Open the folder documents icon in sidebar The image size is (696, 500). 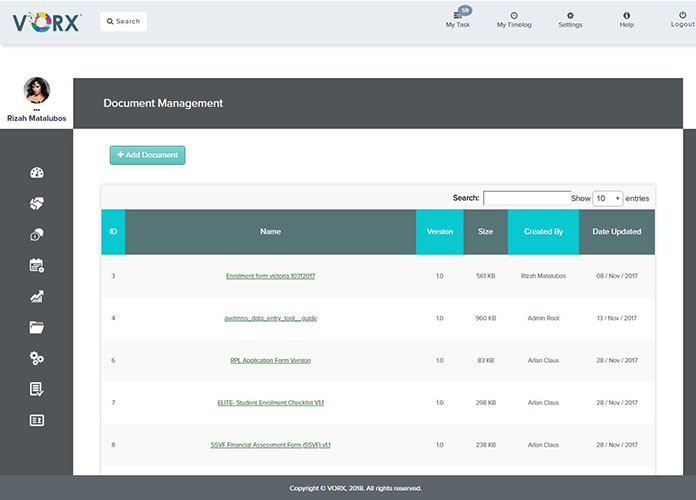[37, 327]
